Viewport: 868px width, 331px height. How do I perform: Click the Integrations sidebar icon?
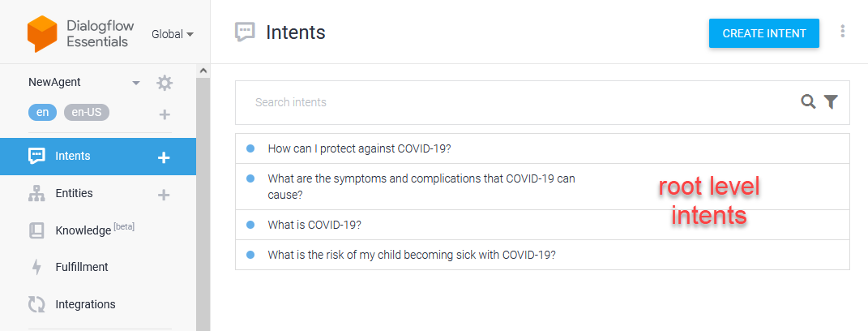click(x=36, y=304)
